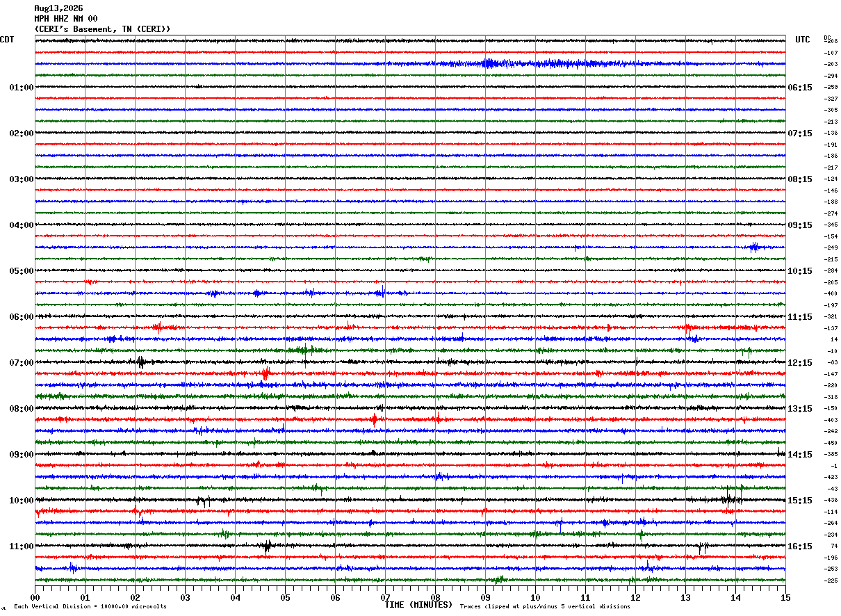Viewport: 841px width, 616px height.
Task: Click the 09:00 CDT hour label
Action: tap(22, 455)
